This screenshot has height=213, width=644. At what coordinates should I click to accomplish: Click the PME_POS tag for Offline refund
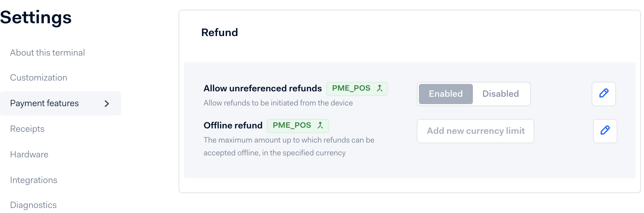tap(298, 126)
